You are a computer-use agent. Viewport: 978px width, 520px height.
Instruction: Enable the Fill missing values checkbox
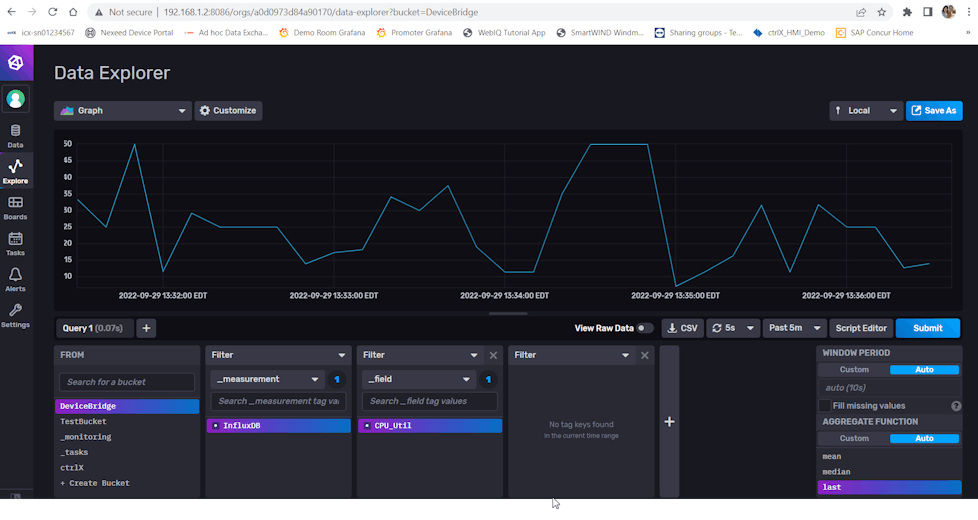point(824,405)
